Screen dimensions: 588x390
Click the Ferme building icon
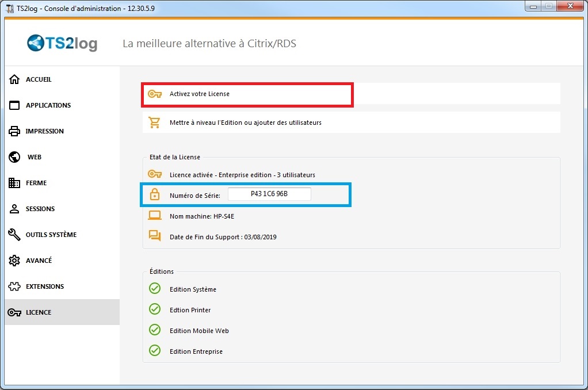14,182
